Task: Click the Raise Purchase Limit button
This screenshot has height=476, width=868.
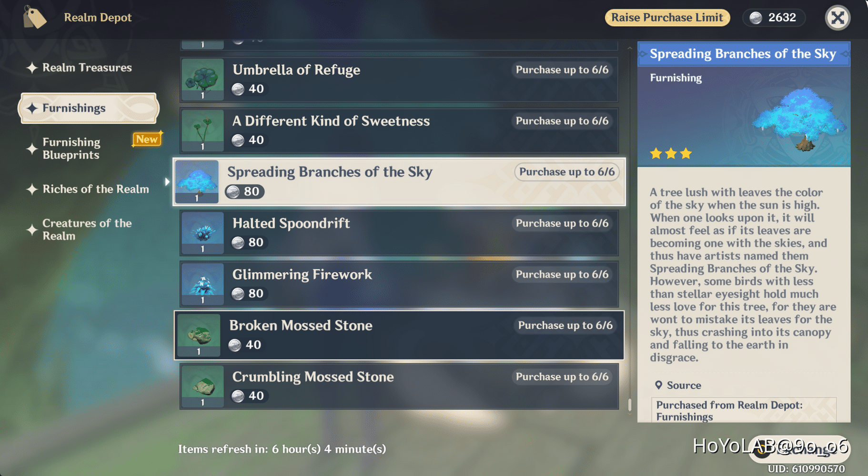Action: (667, 18)
